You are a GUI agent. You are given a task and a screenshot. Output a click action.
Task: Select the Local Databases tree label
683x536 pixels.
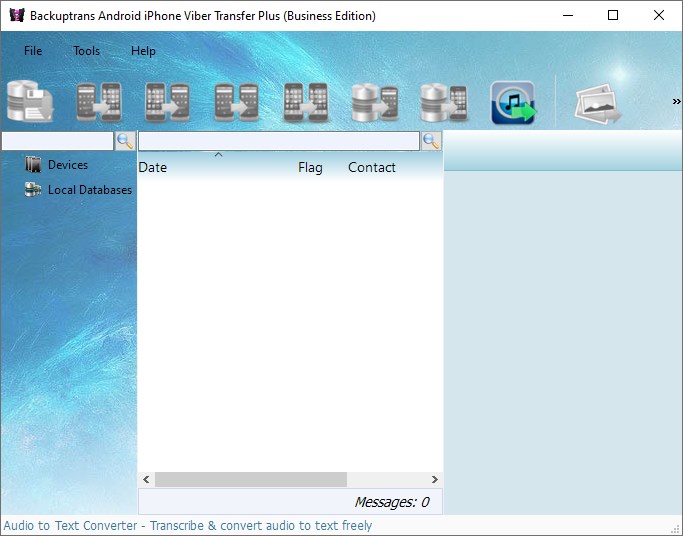[x=90, y=190]
